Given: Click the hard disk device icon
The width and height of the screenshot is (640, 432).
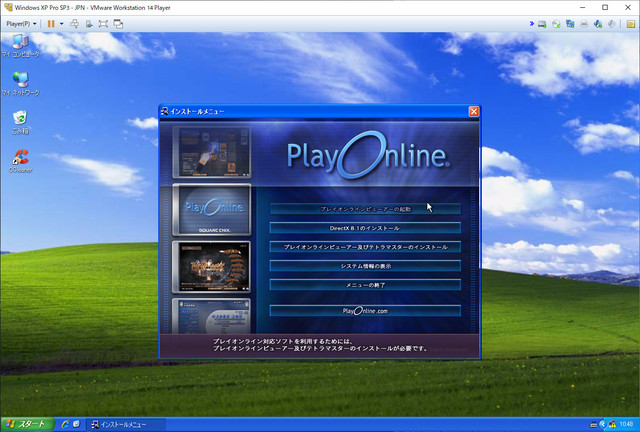Looking at the screenshot, I should click(x=542, y=24).
